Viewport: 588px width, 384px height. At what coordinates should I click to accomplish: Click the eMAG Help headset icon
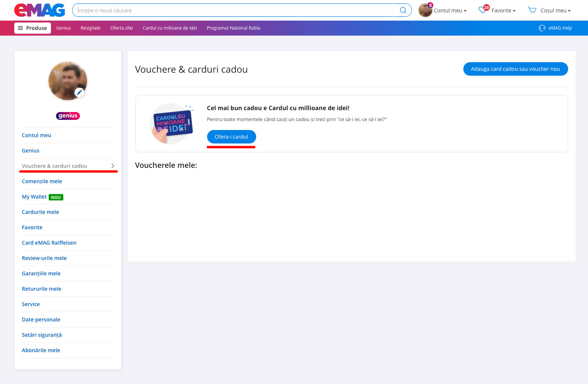[542, 28]
